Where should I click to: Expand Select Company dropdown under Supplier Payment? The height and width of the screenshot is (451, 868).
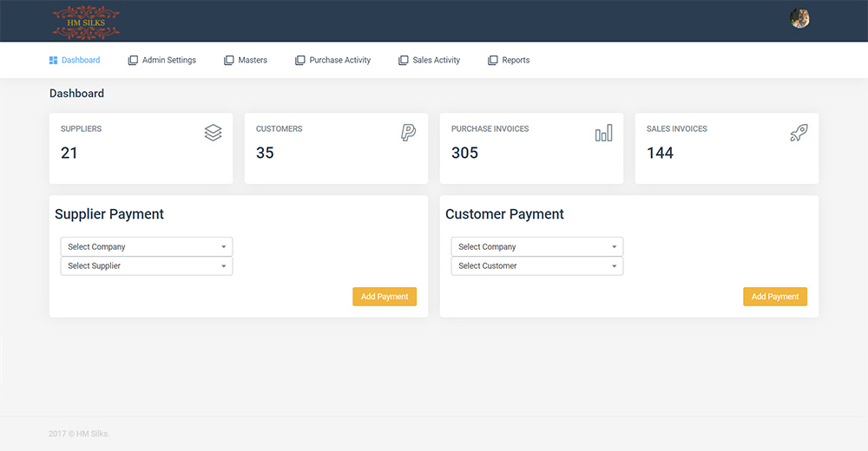point(147,247)
